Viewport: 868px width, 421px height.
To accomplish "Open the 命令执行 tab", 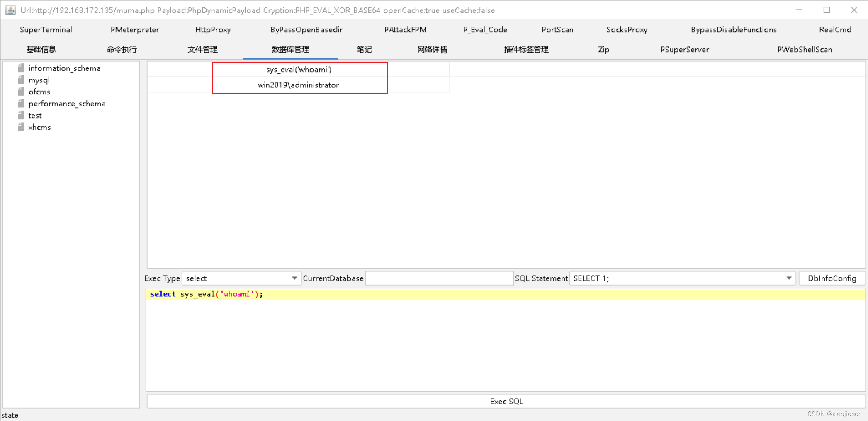I will 121,49.
